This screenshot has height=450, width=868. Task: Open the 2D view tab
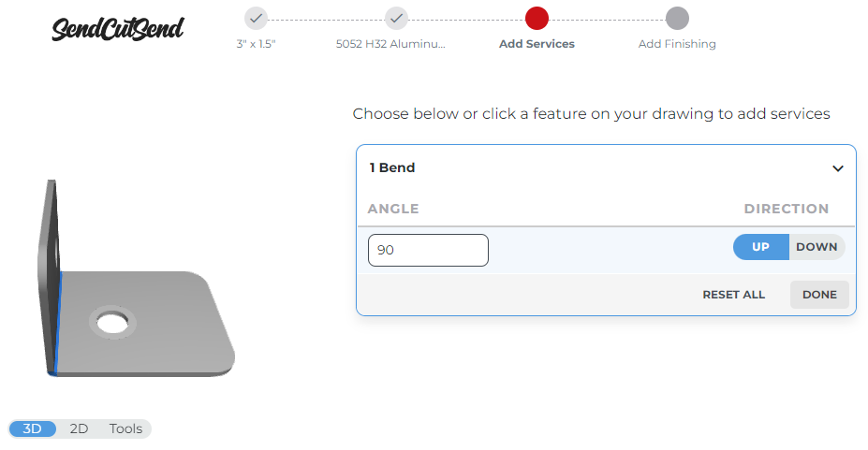pyautogui.click(x=79, y=428)
